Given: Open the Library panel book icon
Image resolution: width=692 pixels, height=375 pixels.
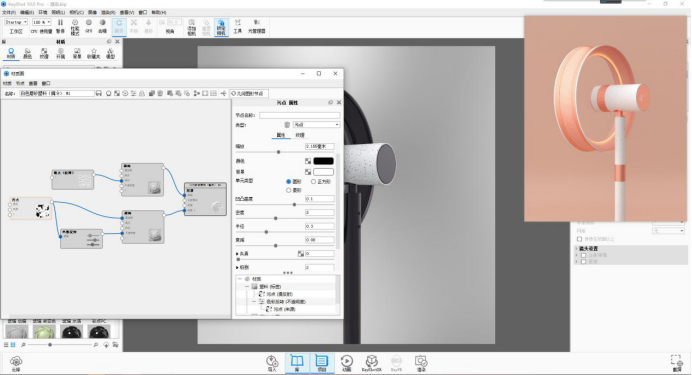Looking at the screenshot, I should 297,362.
